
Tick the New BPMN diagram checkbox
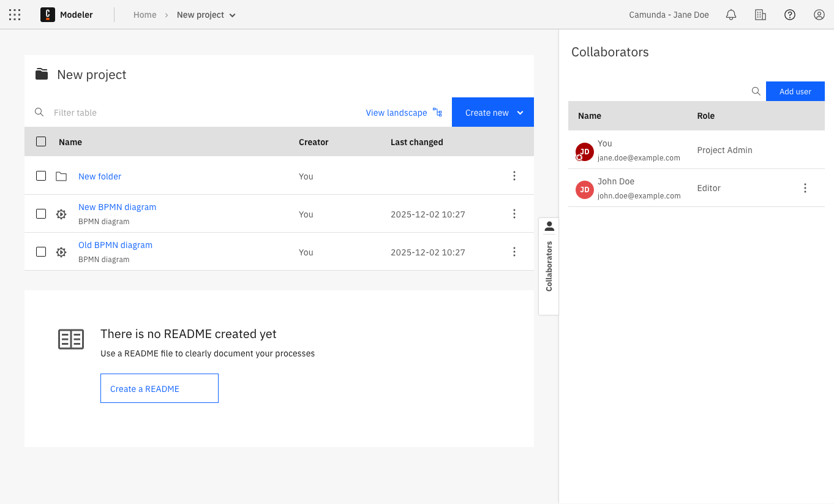pos(41,214)
